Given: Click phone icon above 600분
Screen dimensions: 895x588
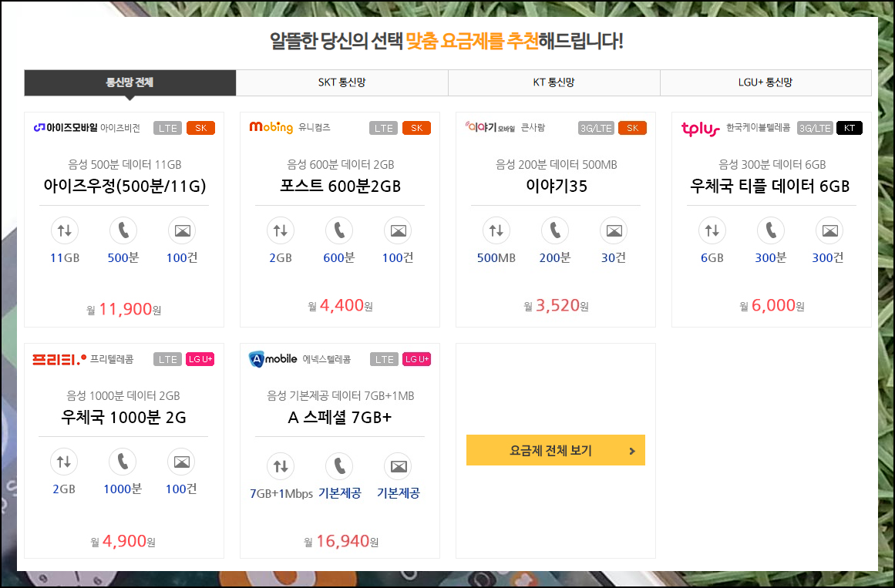Looking at the screenshot, I should pyautogui.click(x=339, y=230).
